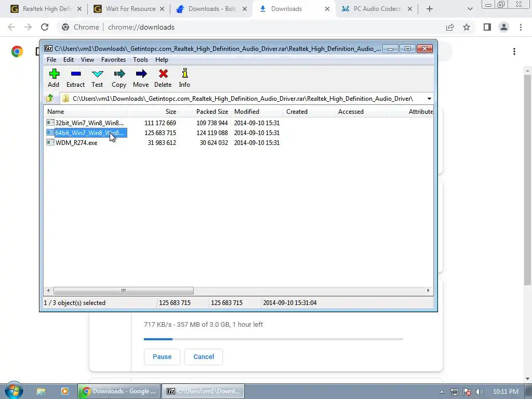Click the volume speaker tray icon
Image resolution: width=532 pixels, height=399 pixels.
[x=480, y=392]
